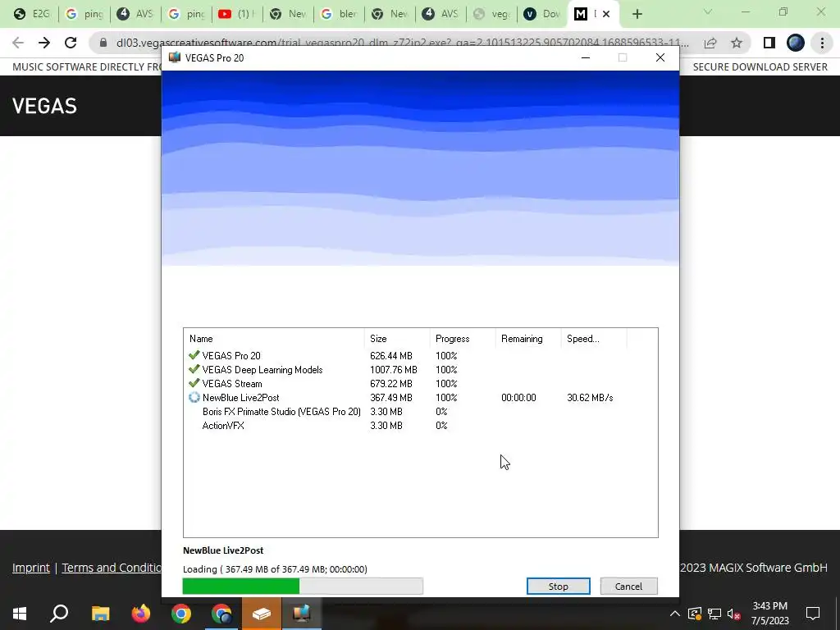The image size is (840, 630).
Task: Click the 626.44 MB size value
Action: click(x=391, y=356)
